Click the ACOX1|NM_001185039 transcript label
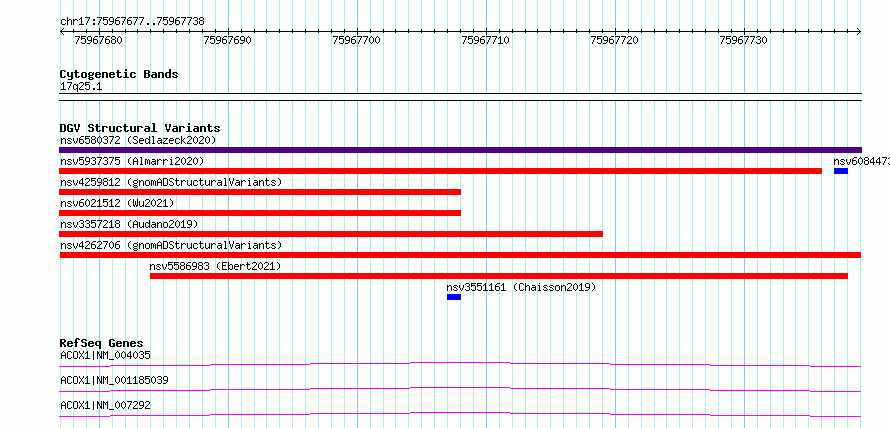The width and height of the screenshot is (890, 428). pos(114,380)
